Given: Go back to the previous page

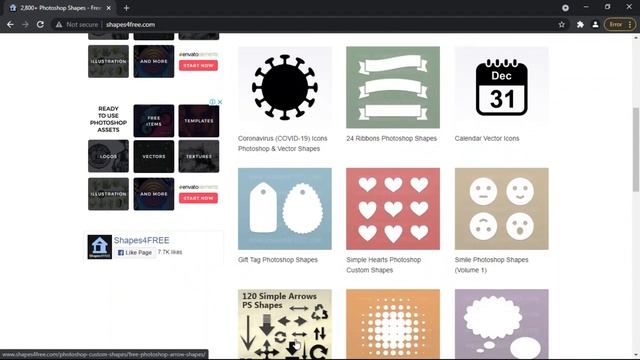Looking at the screenshot, I should pos(10,24).
